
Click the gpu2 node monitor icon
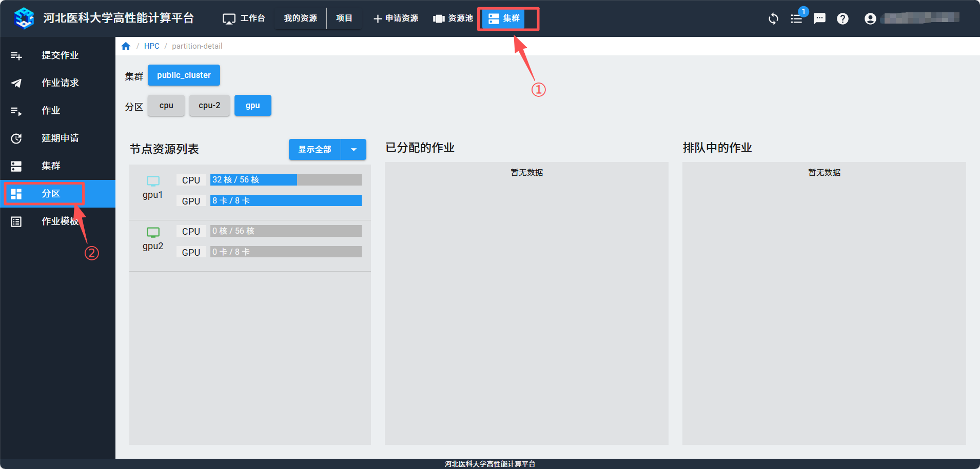coord(153,232)
